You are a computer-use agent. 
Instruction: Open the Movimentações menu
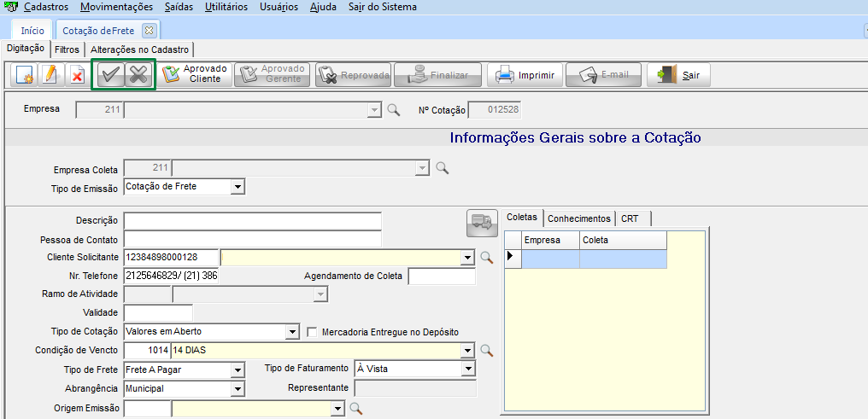(115, 7)
